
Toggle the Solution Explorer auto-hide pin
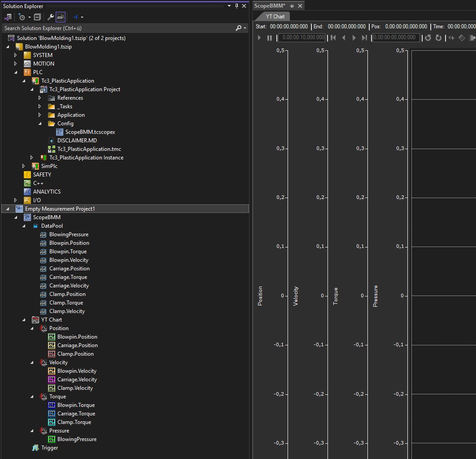[x=236, y=6]
